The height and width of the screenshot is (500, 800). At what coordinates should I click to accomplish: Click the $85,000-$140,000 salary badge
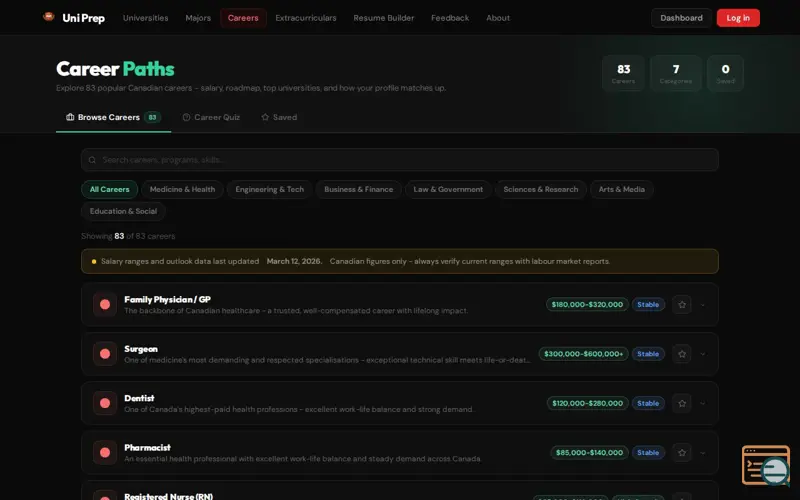pos(589,453)
